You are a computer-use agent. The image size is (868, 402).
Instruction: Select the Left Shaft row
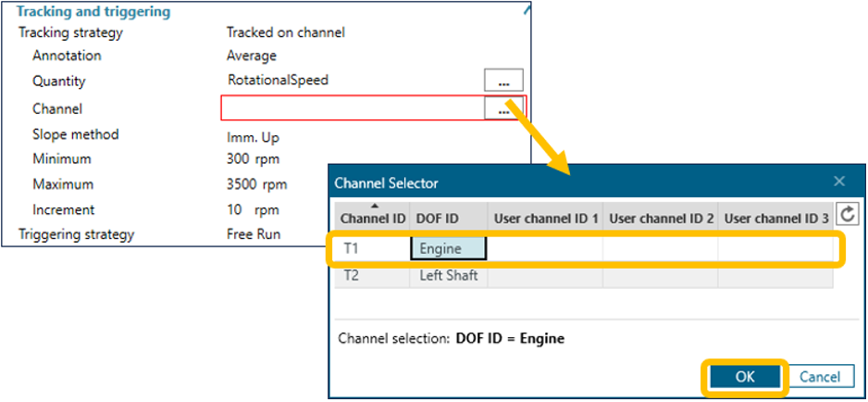[x=448, y=275]
